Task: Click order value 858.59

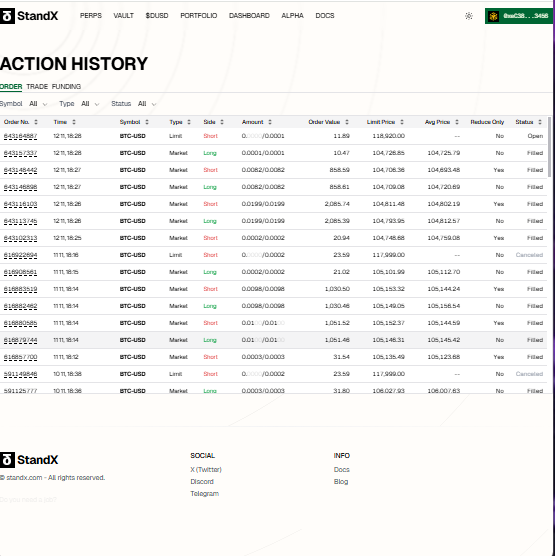Action: click(339, 170)
